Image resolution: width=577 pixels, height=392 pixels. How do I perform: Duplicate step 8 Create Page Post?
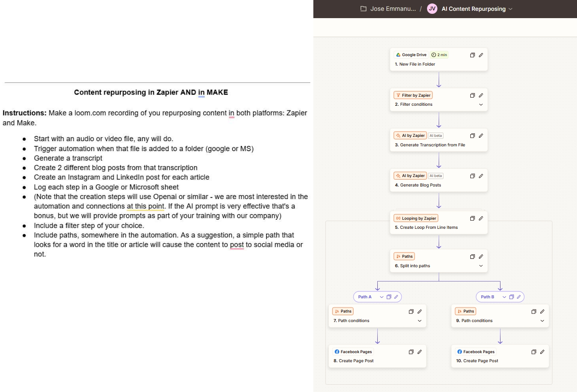click(411, 352)
